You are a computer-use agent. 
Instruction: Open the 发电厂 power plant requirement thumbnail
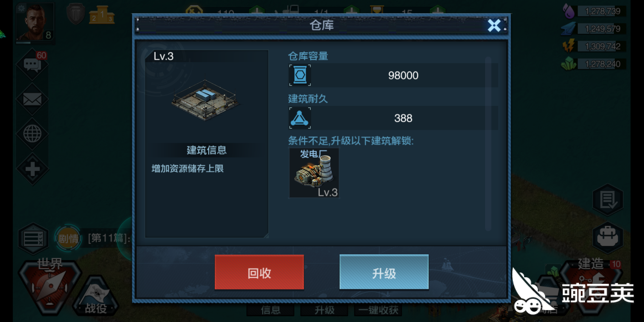(314, 173)
